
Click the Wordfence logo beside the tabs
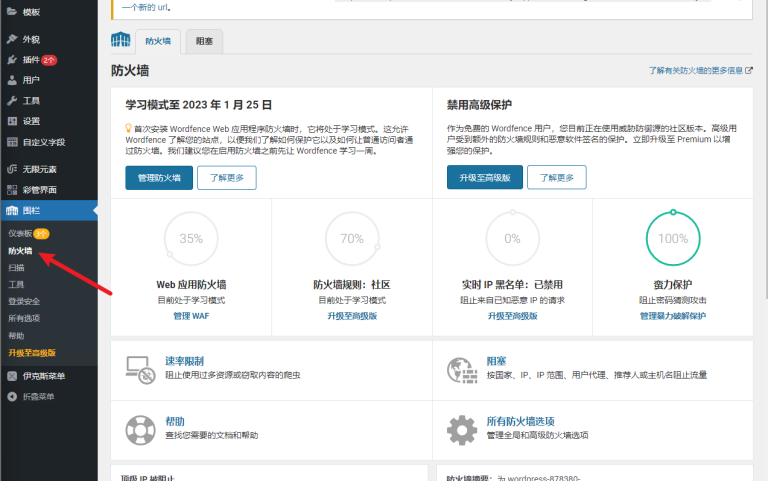click(120, 39)
